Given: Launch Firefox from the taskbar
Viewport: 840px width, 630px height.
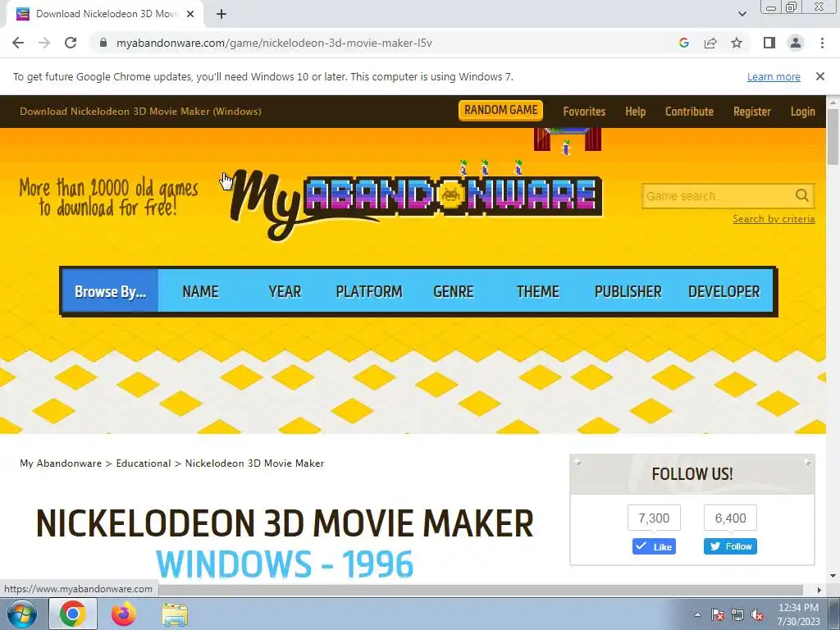Looking at the screenshot, I should coord(124,614).
